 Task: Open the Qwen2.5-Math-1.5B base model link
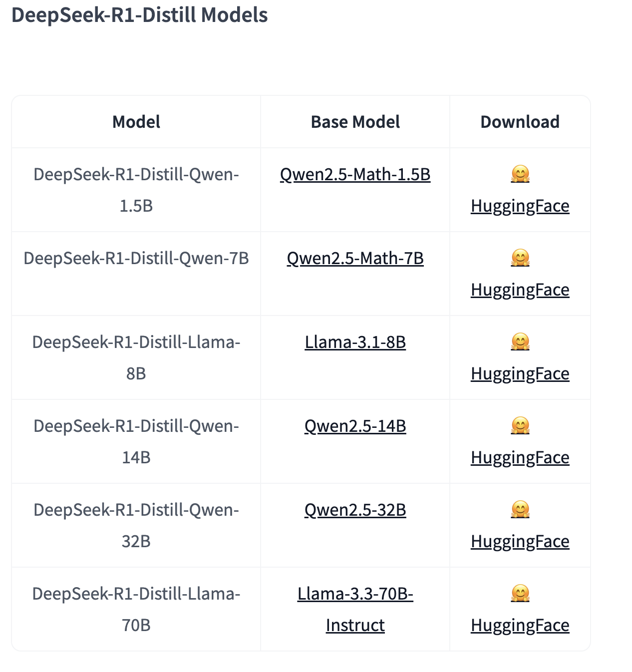355,175
